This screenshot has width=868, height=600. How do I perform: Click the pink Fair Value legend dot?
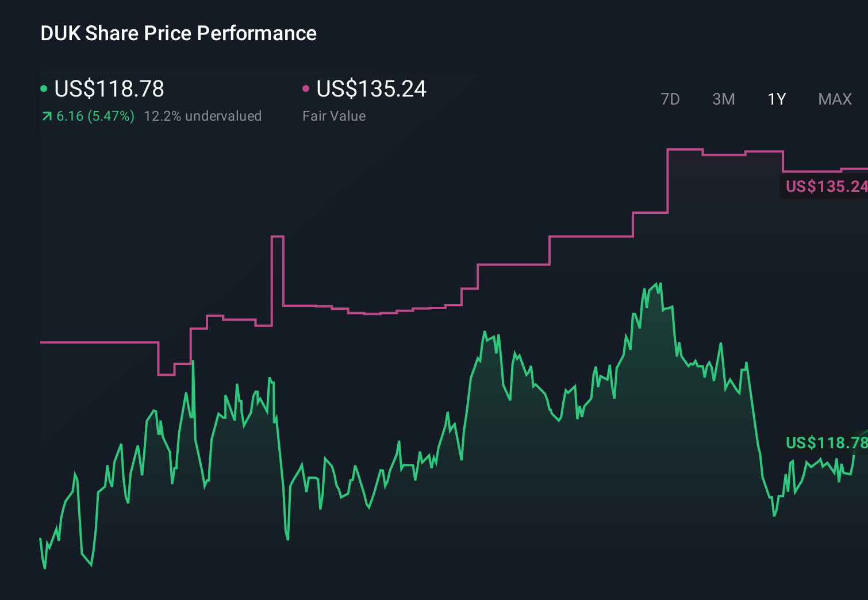pos(306,88)
